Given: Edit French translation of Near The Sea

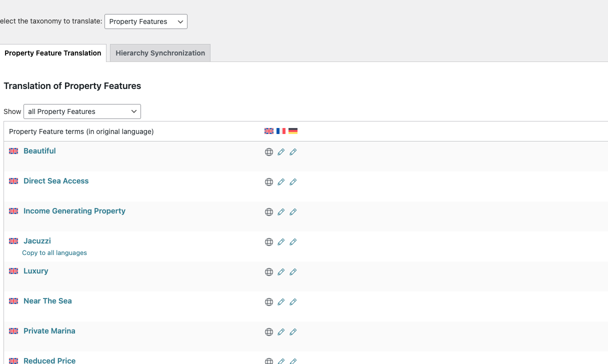Looking at the screenshot, I should click(281, 302).
